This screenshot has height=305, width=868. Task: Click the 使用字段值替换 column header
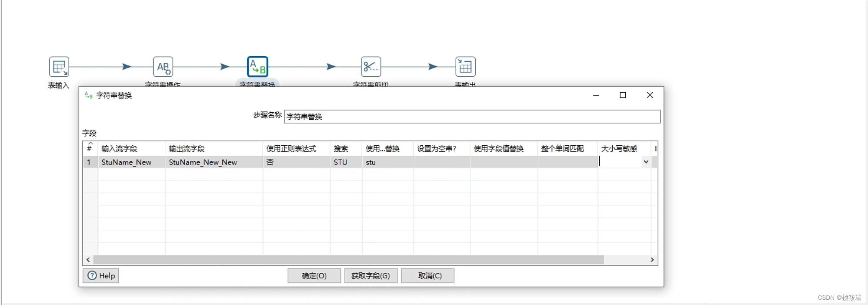click(x=504, y=148)
